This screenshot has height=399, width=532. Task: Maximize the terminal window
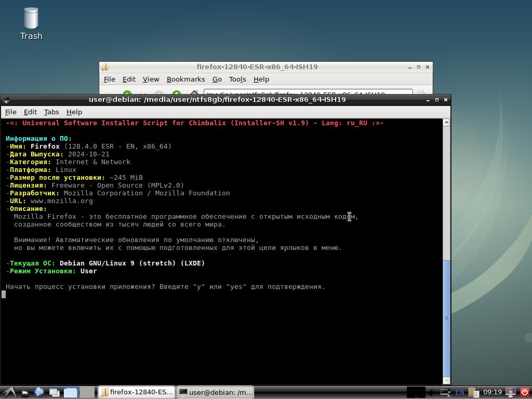(x=436, y=100)
